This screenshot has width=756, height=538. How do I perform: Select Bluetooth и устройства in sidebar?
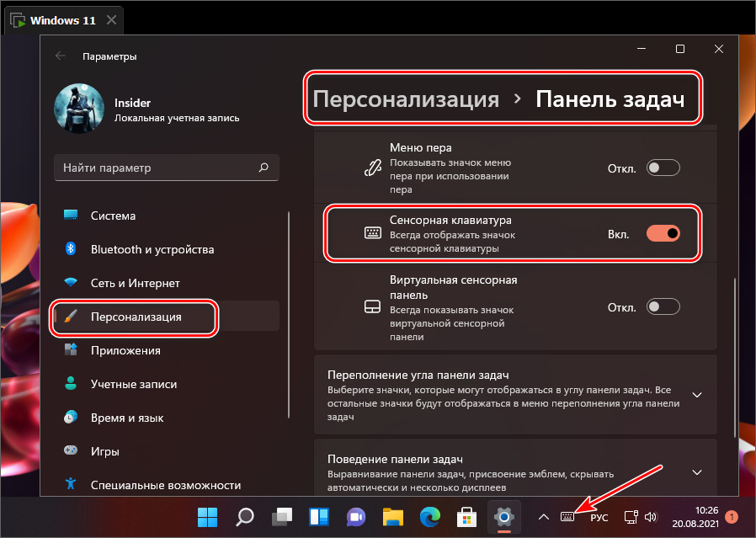pos(152,249)
